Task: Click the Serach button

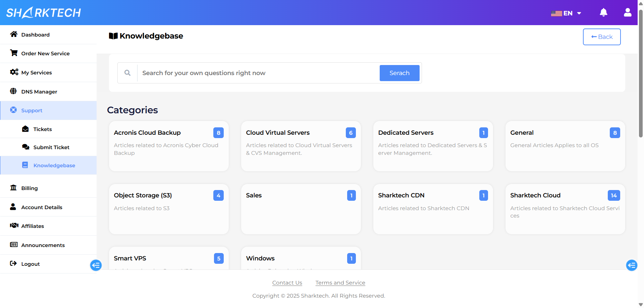Action: [x=399, y=73]
